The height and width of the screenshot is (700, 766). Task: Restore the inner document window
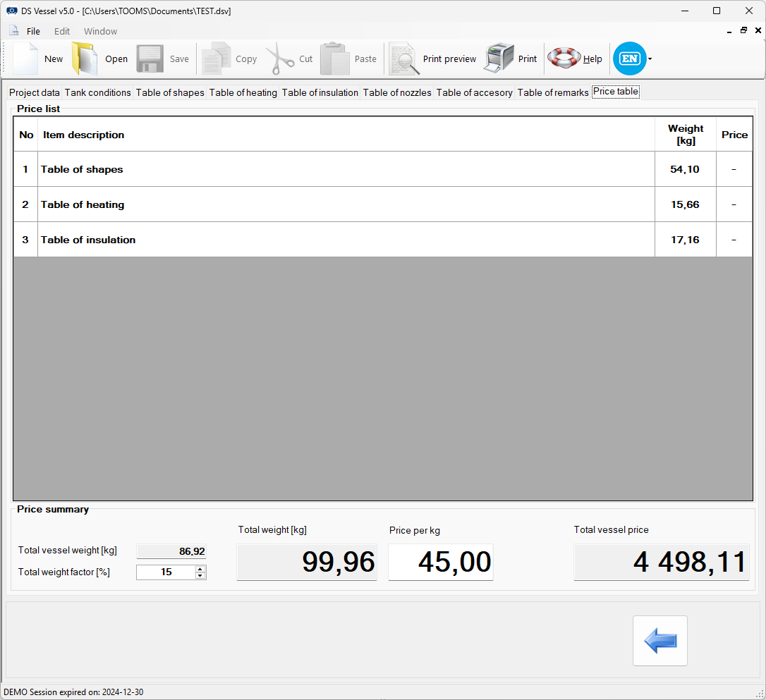pos(743,31)
